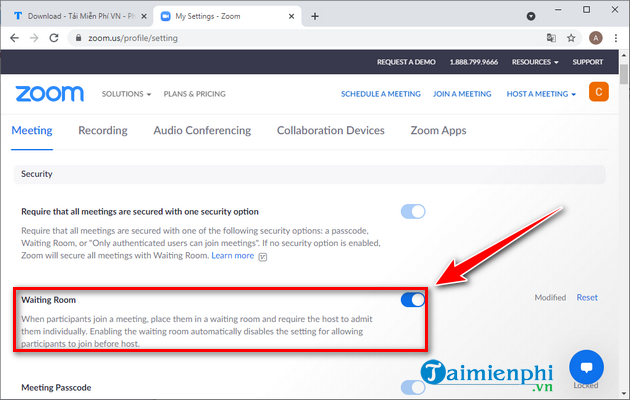Click the Reset link for Waiting Room
Screen dimensions: 630x400
pyautogui.click(x=587, y=298)
